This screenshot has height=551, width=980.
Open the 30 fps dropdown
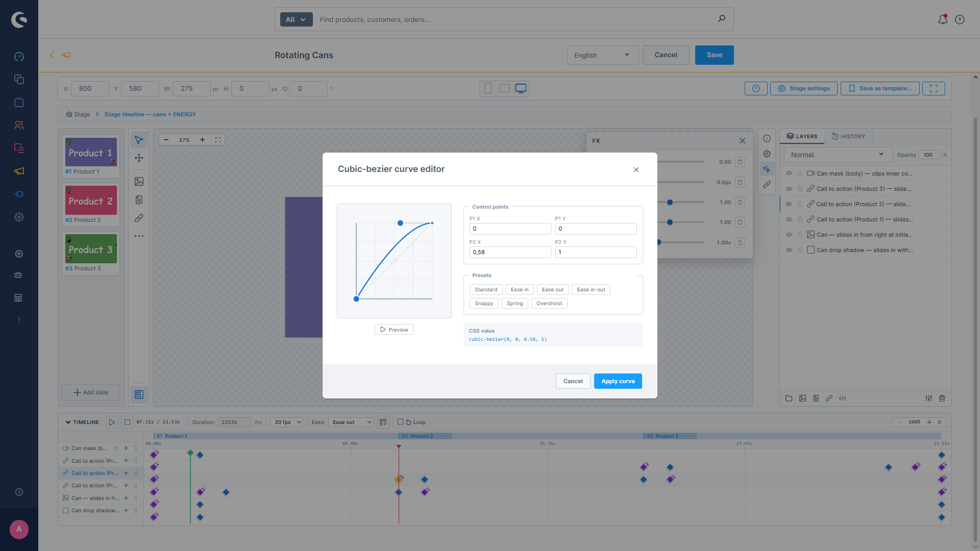[x=287, y=422]
